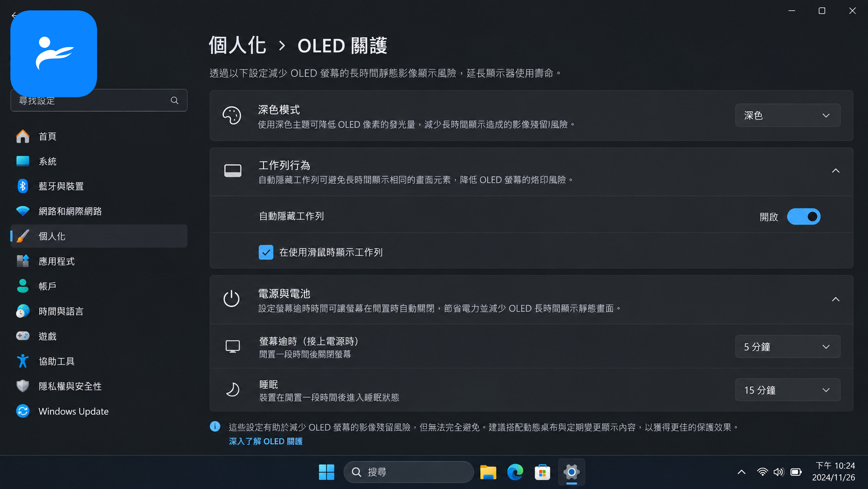Click the apps icon beside 應用程式
The image size is (868, 489).
tap(23, 261)
